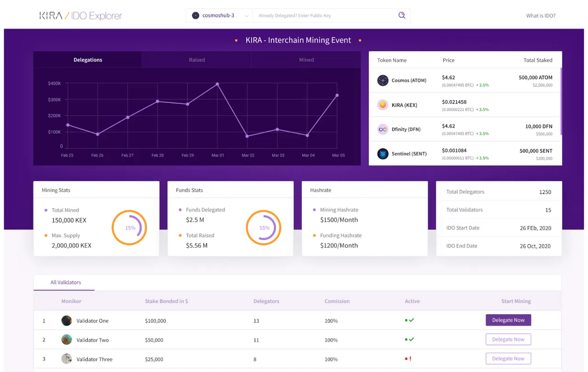Click the $25,000 stake value
The width and height of the screenshot is (588, 372).
click(154, 359)
